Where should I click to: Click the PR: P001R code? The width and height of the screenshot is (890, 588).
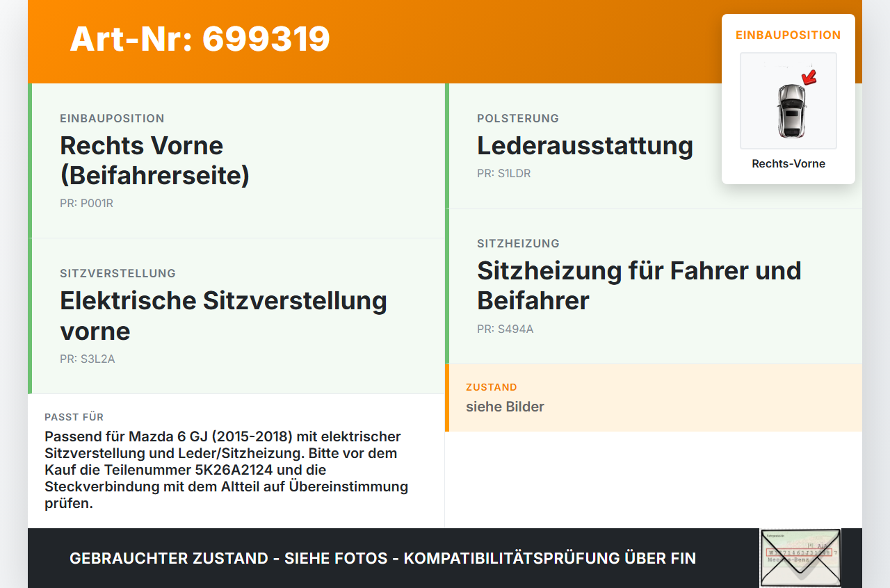click(86, 204)
